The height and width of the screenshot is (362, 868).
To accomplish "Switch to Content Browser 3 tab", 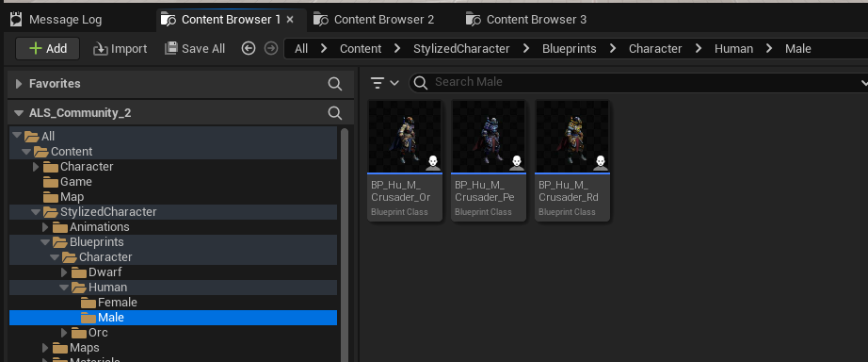I will click(526, 20).
